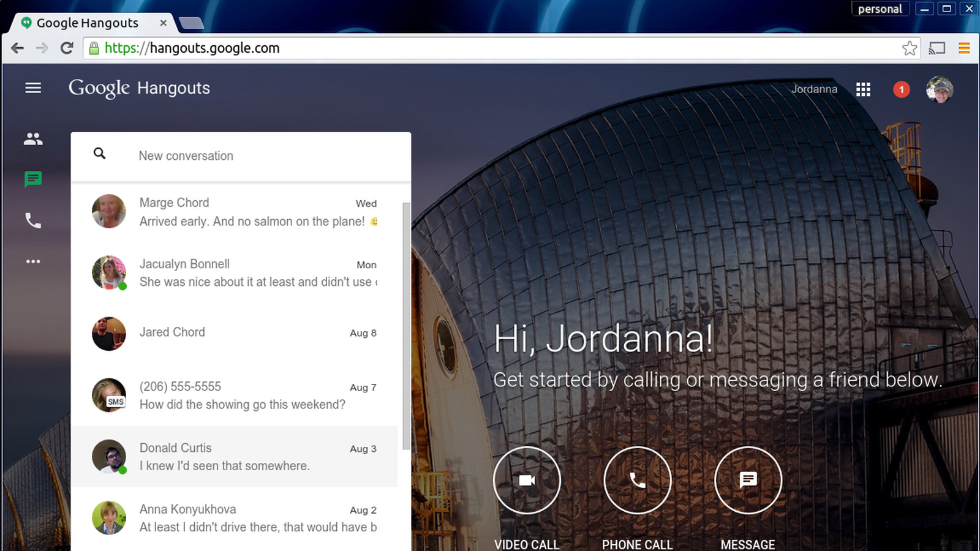Click the Cast icon in Chrome toolbar
The height and width of the screenshot is (551, 980).
point(937,48)
